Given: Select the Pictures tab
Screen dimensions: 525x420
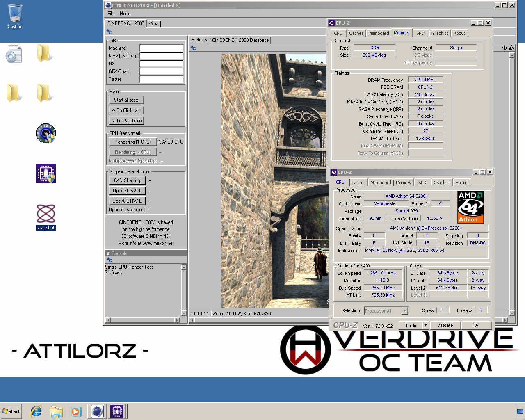Looking at the screenshot, I should (199, 40).
